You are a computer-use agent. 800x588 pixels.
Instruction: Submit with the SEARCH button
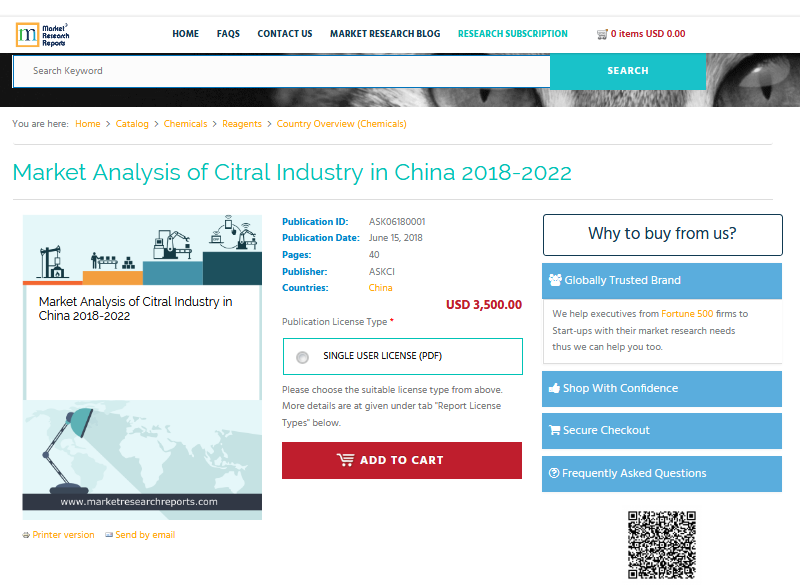point(628,71)
